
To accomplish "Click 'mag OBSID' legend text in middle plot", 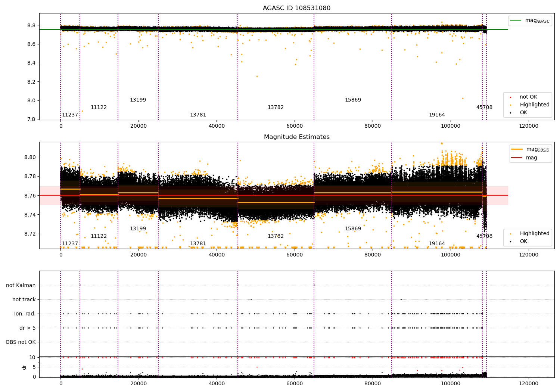I will tap(538, 150).
